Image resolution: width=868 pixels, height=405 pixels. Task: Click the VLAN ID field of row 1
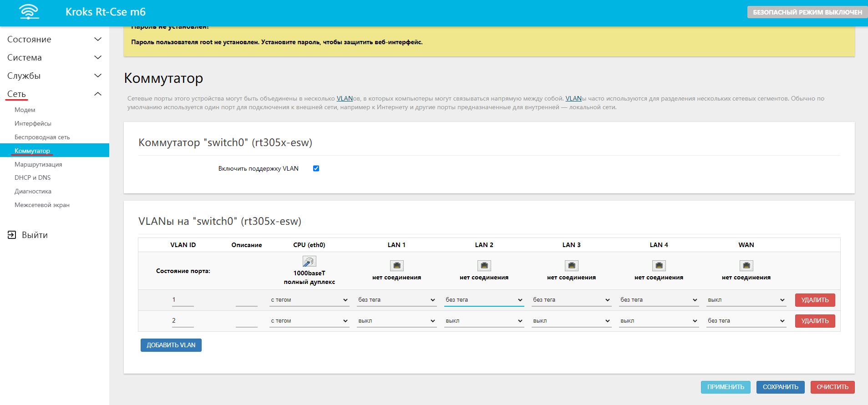click(x=183, y=300)
